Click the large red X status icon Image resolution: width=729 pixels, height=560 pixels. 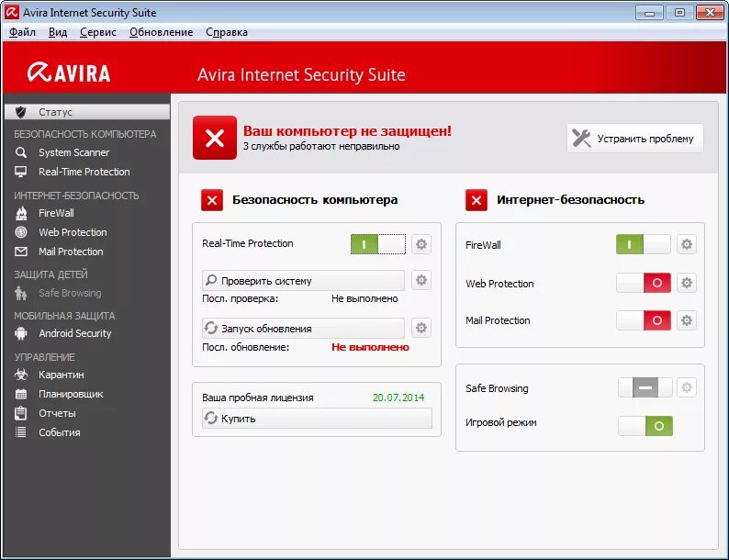215,138
